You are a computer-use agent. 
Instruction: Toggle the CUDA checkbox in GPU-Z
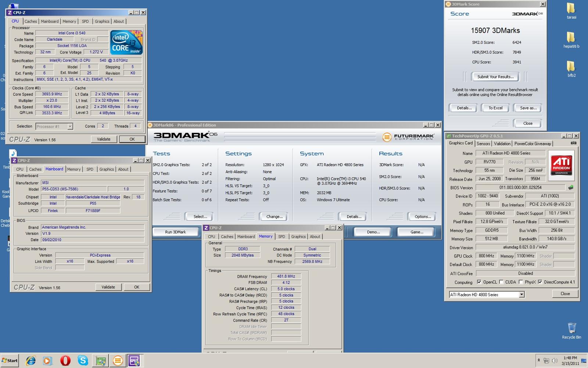point(501,282)
